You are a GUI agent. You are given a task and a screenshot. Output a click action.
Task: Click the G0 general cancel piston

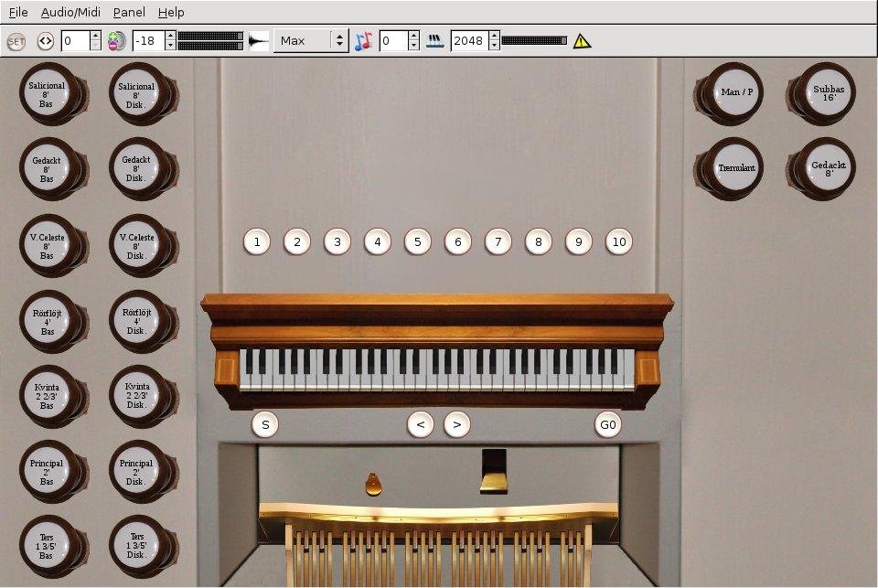click(x=608, y=425)
